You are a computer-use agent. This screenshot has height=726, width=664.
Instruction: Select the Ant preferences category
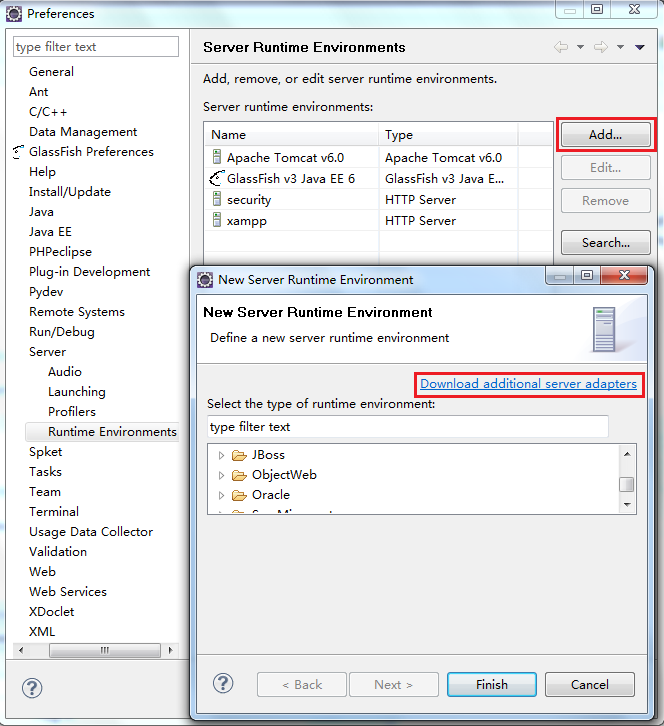coord(38,92)
